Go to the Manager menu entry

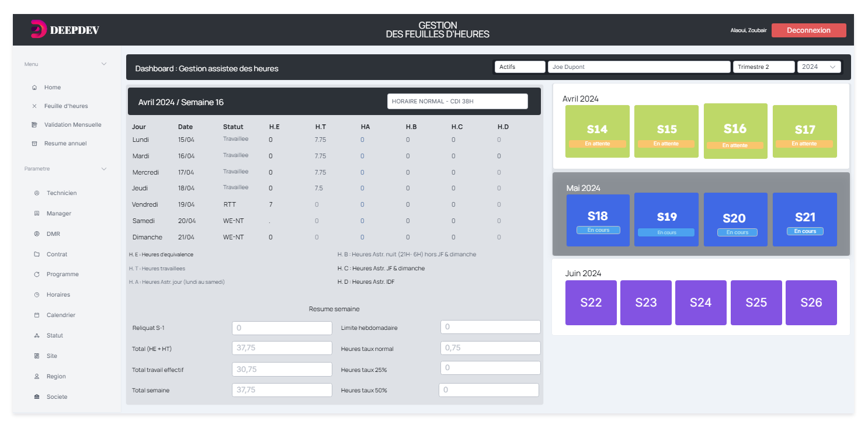[x=58, y=214]
